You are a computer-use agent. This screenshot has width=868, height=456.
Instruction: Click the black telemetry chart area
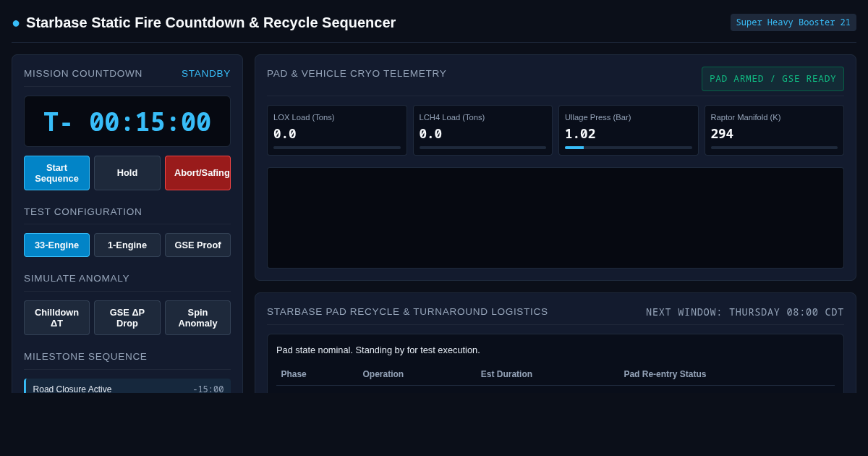pyautogui.click(x=556, y=218)
